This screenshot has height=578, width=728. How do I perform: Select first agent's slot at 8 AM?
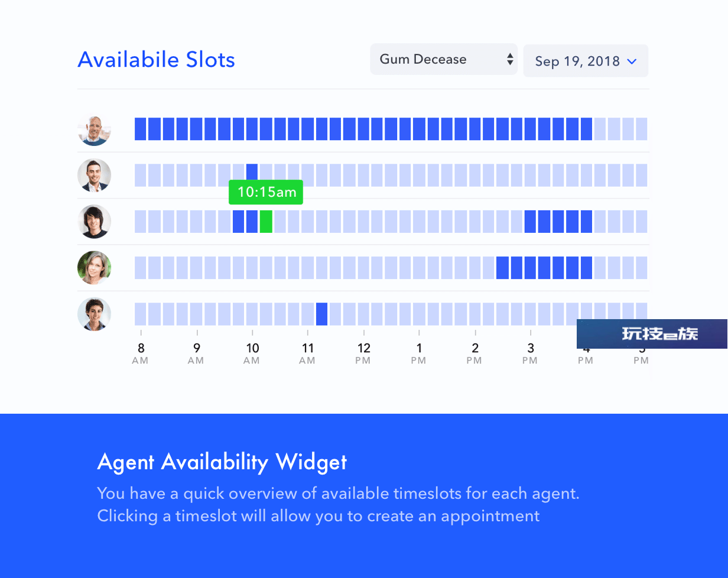[140, 129]
